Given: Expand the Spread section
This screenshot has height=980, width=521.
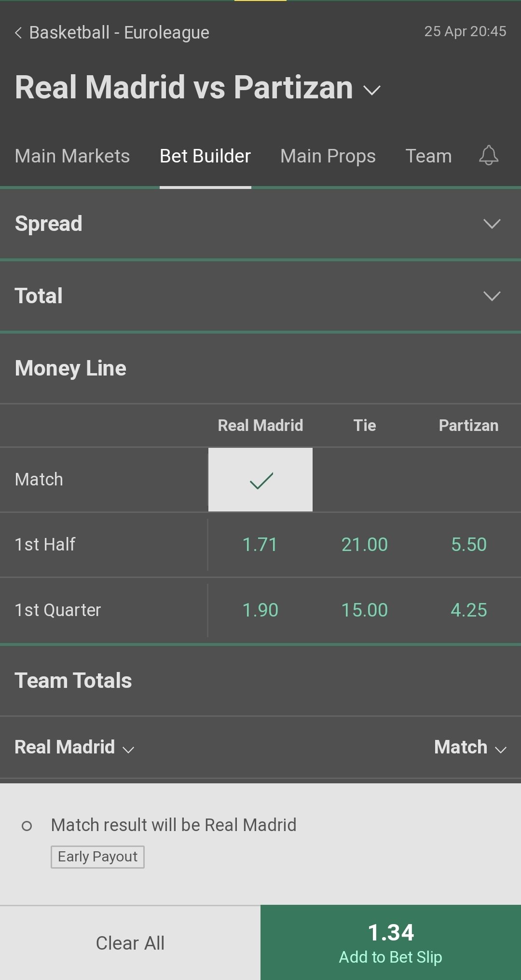Looking at the screenshot, I should [492, 224].
